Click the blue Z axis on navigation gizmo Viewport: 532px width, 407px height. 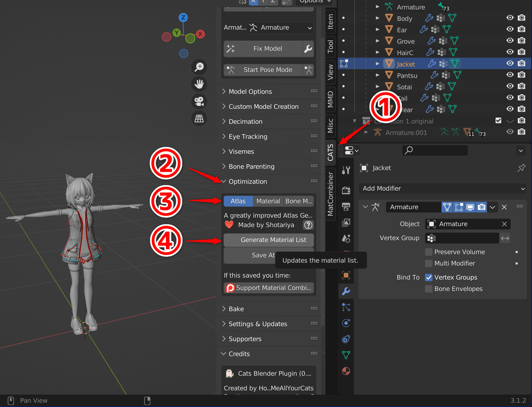point(184,18)
